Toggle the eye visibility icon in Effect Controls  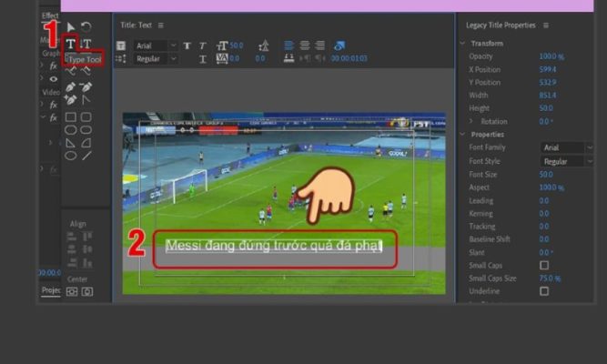click(x=54, y=78)
